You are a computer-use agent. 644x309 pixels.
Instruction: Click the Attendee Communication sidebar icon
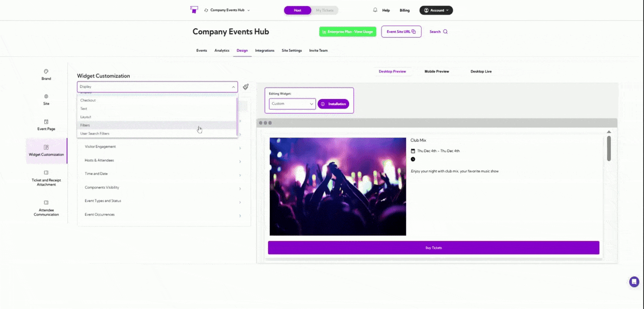(x=46, y=202)
